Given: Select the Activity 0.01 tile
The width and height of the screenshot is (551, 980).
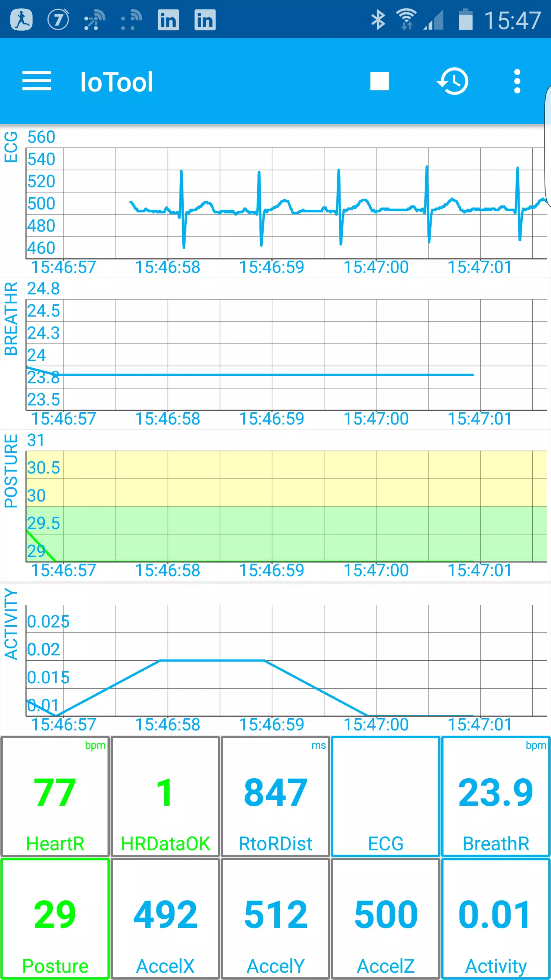Looking at the screenshot, I should click(496, 919).
